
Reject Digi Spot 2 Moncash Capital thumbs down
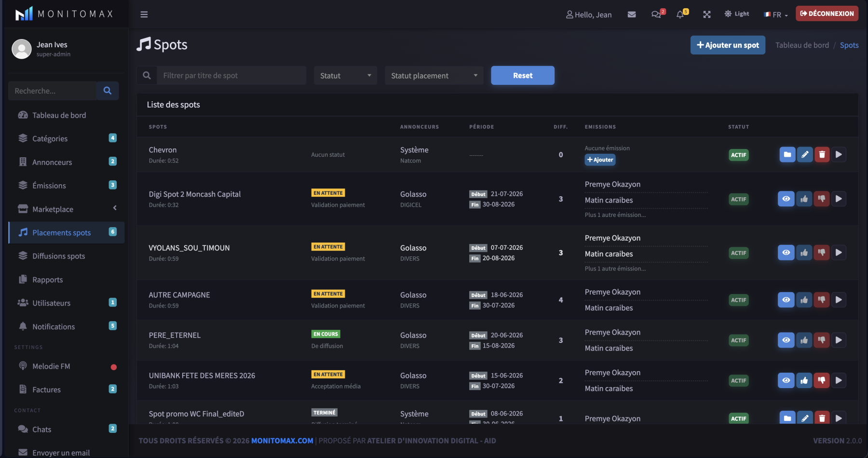(822, 199)
